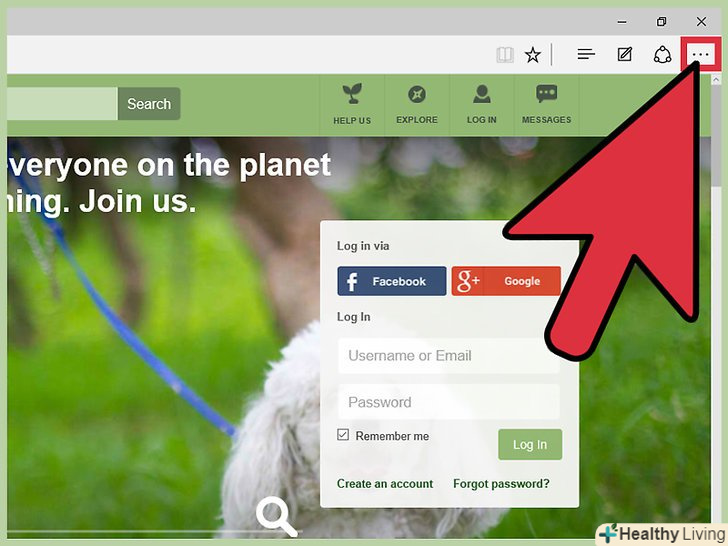Click the Share icon in toolbar
This screenshot has width=728, height=546.
(662, 55)
